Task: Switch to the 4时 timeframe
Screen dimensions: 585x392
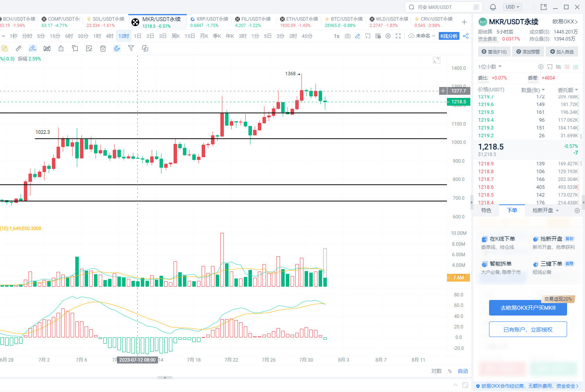Action: (x=110, y=36)
